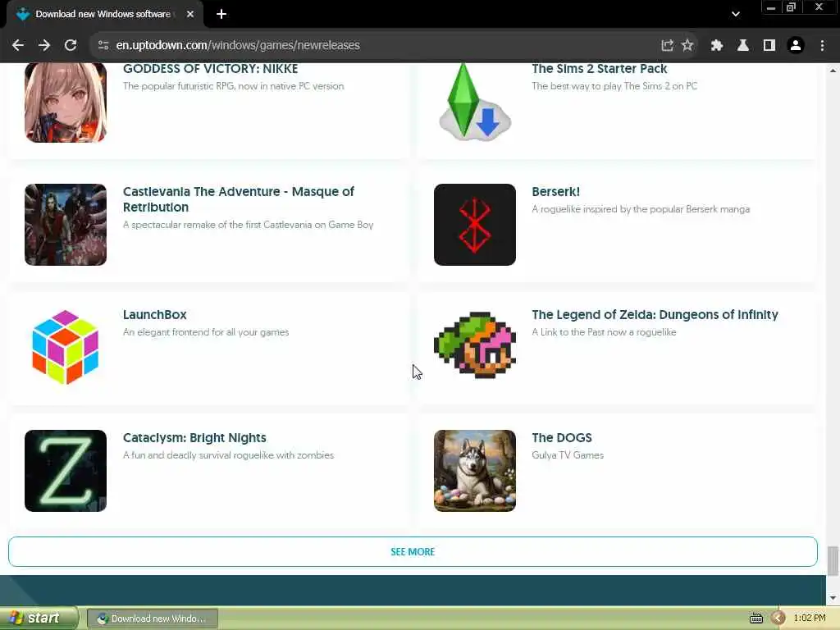Open the Chrome profile avatar
The width and height of the screenshot is (840, 630).
(796, 46)
